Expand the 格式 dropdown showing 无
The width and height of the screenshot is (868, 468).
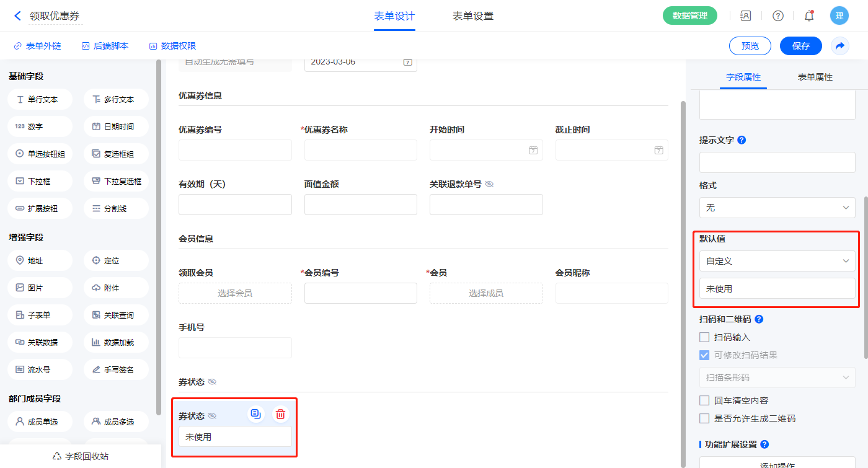(x=777, y=208)
